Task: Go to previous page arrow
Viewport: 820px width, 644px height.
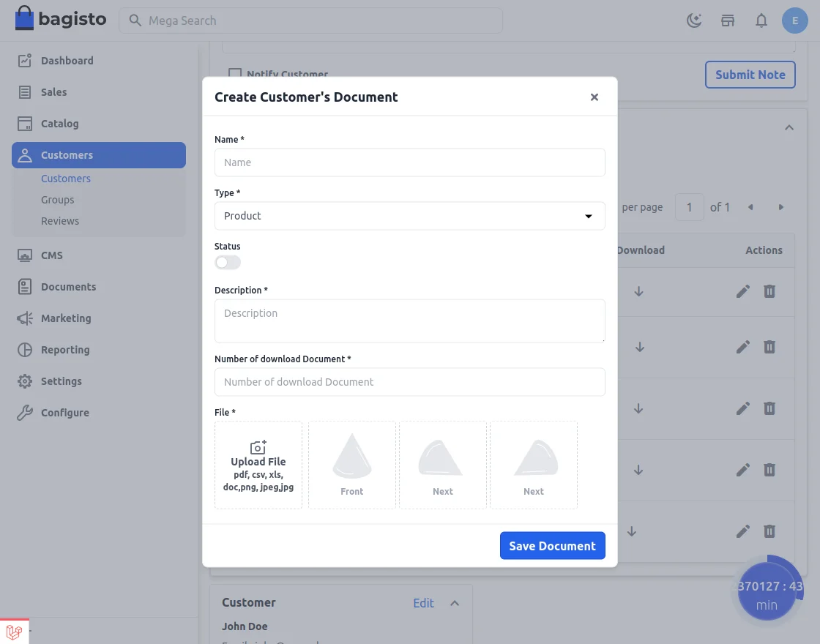Action: coord(750,208)
